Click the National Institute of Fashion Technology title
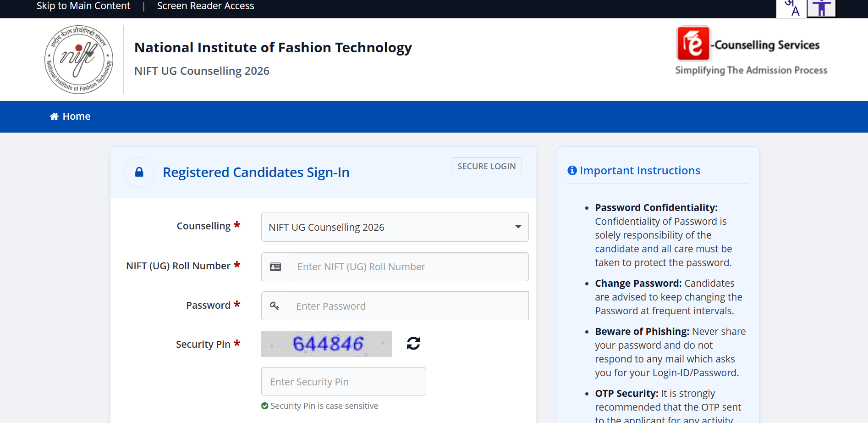This screenshot has height=423, width=868. (x=273, y=48)
